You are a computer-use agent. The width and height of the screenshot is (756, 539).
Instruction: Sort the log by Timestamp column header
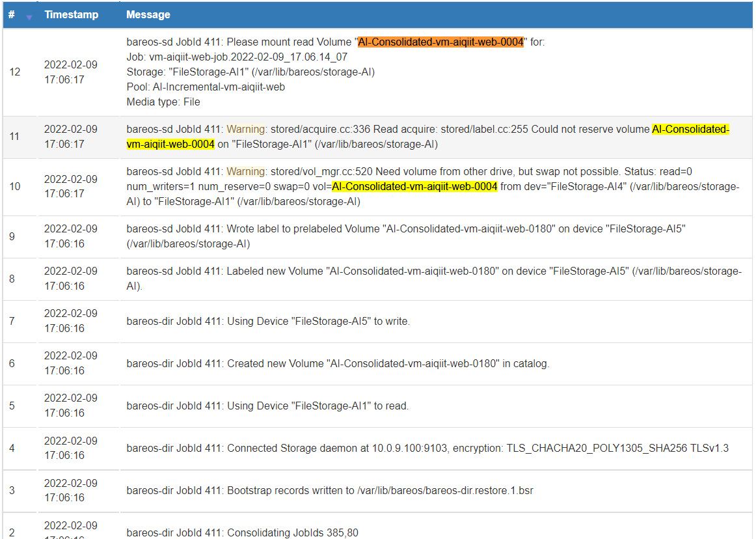point(71,14)
